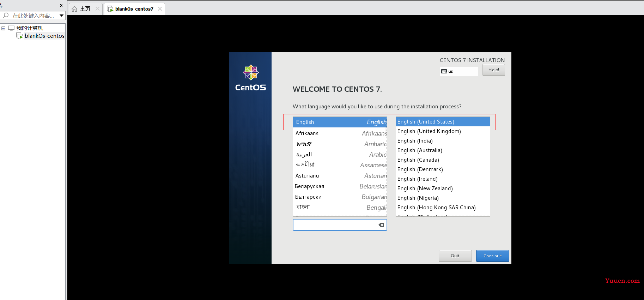Screen dimensions: 644x300
Task: Select Afrikaans in language list
Action: click(340, 133)
